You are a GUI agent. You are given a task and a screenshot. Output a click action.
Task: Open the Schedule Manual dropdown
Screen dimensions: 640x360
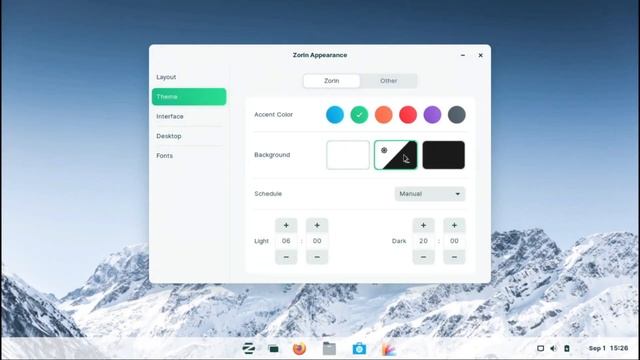tap(430, 194)
